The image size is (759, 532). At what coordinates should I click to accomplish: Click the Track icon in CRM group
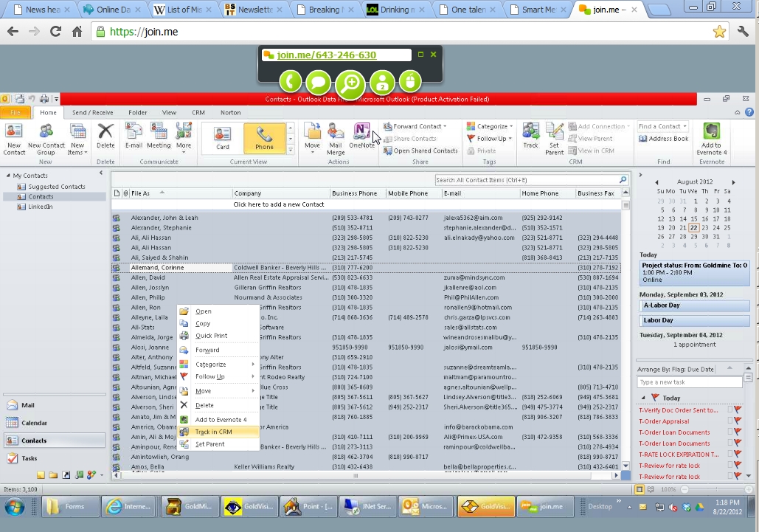pos(530,137)
